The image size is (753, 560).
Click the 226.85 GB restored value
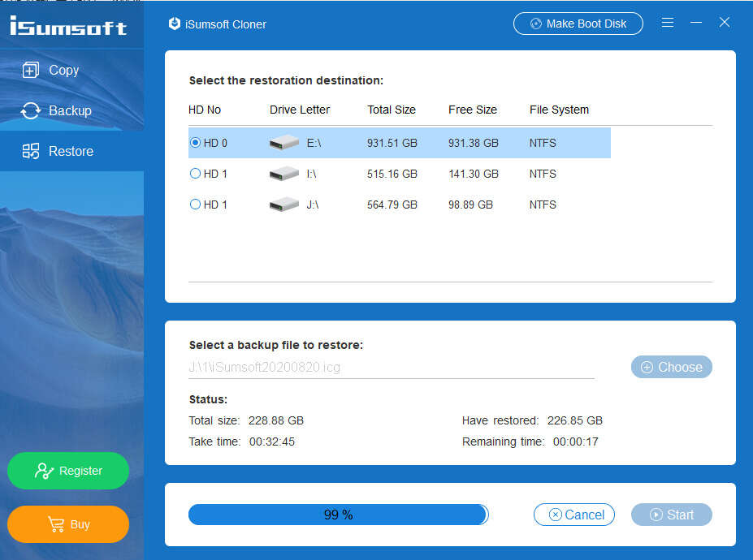click(x=575, y=421)
